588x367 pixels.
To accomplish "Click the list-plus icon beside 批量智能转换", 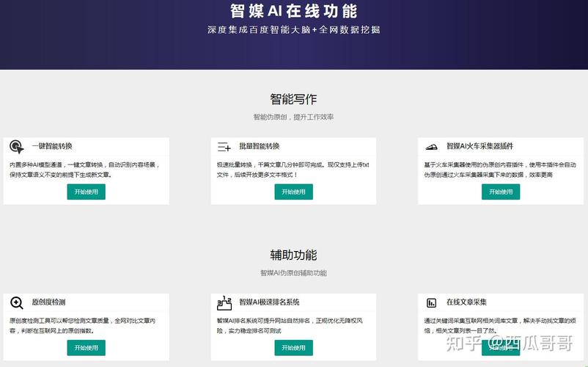I will (224, 147).
